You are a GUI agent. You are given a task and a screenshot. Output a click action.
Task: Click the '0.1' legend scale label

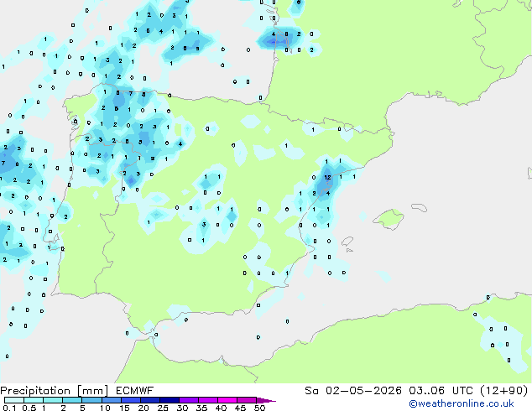(x=9, y=408)
